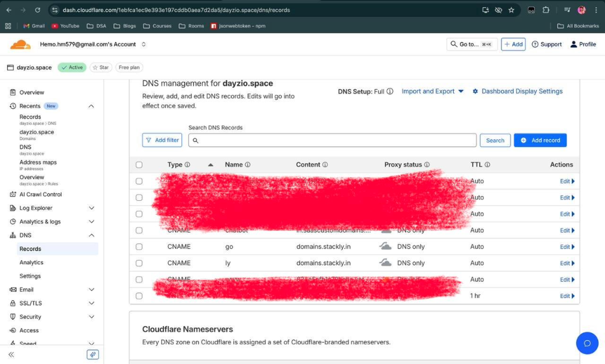Collapse the DNS sidebar section
The height and width of the screenshot is (364, 605).
pos(91,235)
